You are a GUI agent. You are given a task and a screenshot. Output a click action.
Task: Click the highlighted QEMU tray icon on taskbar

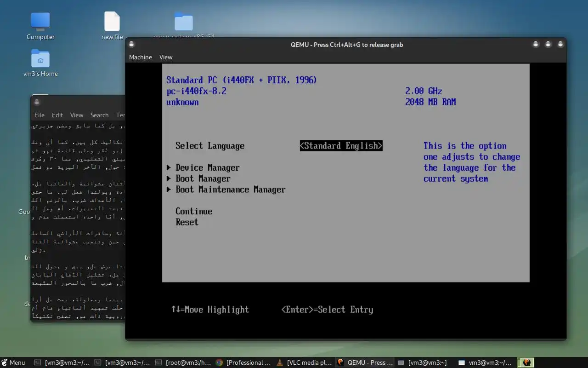click(526, 362)
